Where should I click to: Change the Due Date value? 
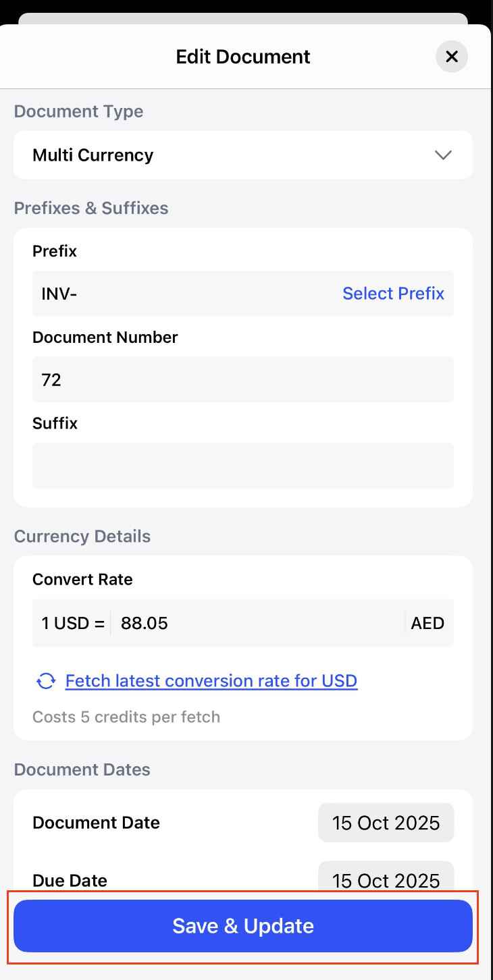pos(386,880)
